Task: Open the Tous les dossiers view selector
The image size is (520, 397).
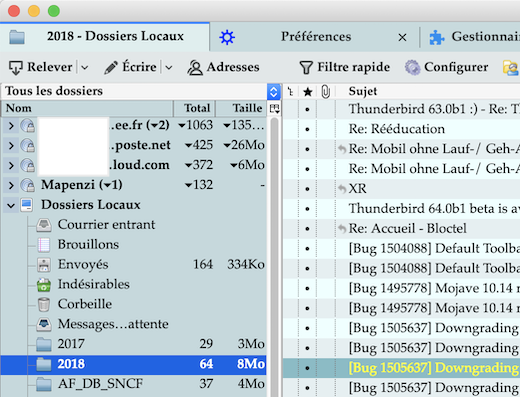Action: click(x=274, y=91)
